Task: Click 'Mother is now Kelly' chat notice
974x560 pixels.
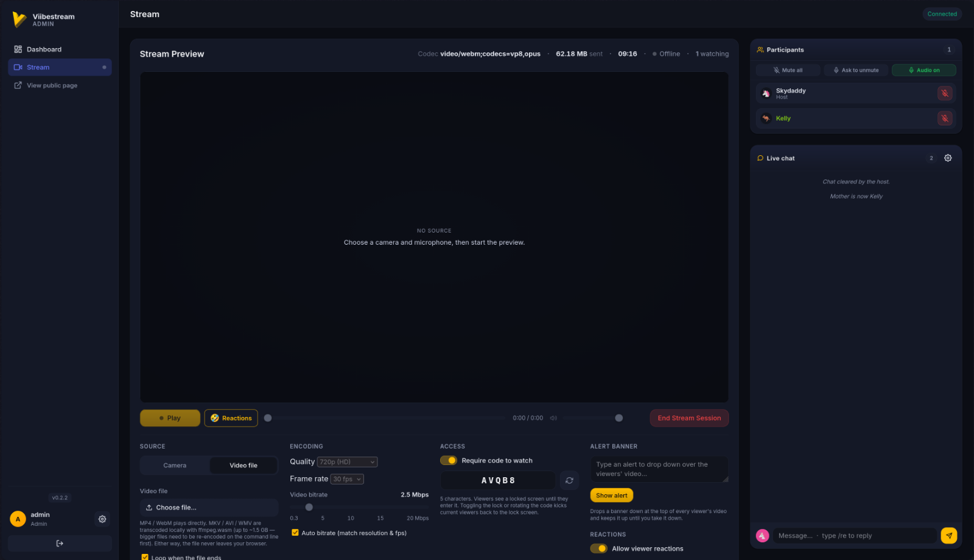Action: pyautogui.click(x=856, y=197)
